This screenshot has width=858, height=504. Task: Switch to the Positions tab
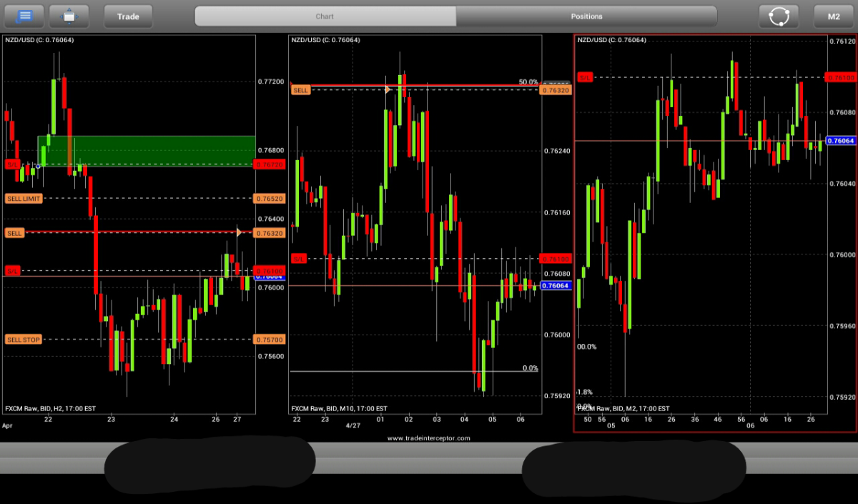coord(586,16)
